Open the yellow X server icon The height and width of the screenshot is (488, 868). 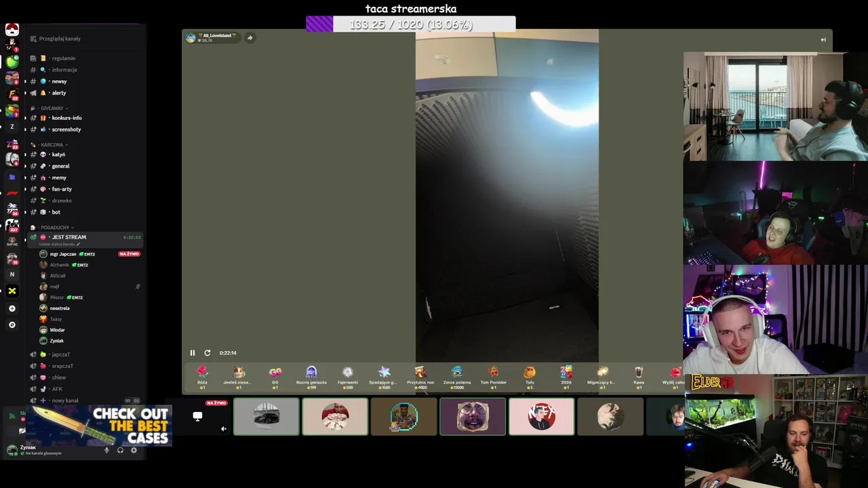click(x=12, y=291)
